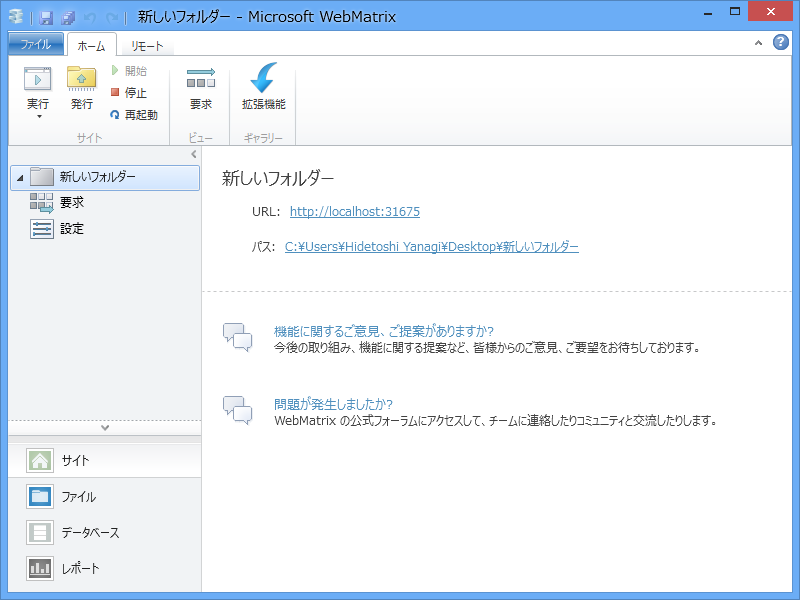Maximize the WebMatrix window
Viewport: 800px width, 600px height.
[x=735, y=12]
